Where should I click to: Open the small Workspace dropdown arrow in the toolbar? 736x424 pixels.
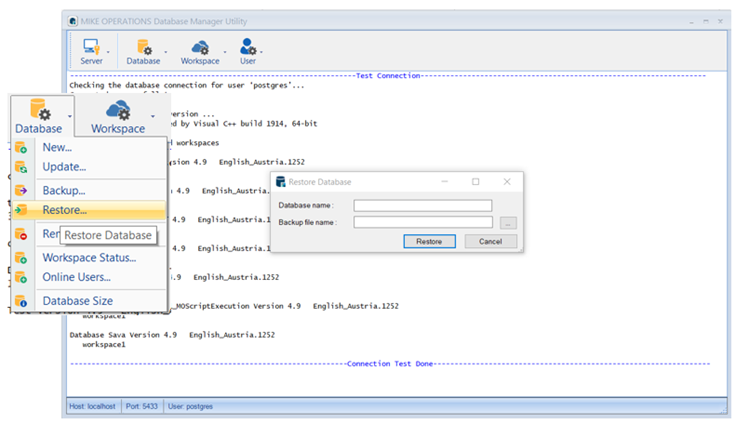[x=225, y=52]
